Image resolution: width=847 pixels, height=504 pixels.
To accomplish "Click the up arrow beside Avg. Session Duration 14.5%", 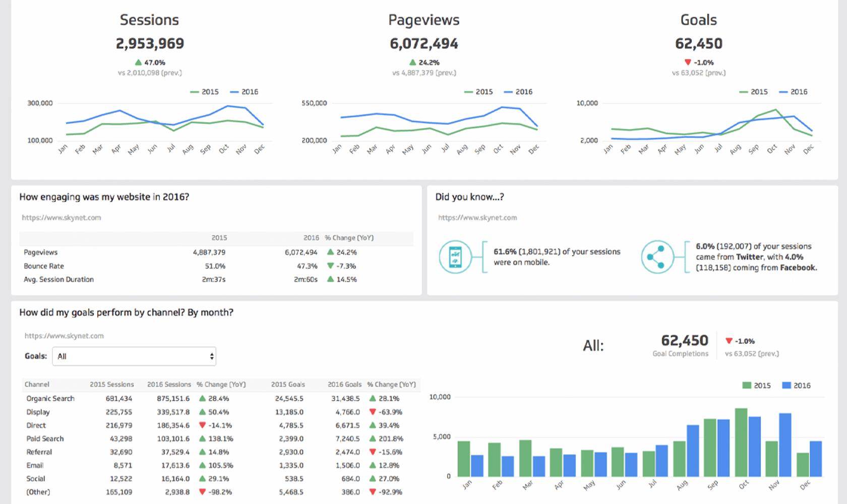I will click(x=331, y=279).
